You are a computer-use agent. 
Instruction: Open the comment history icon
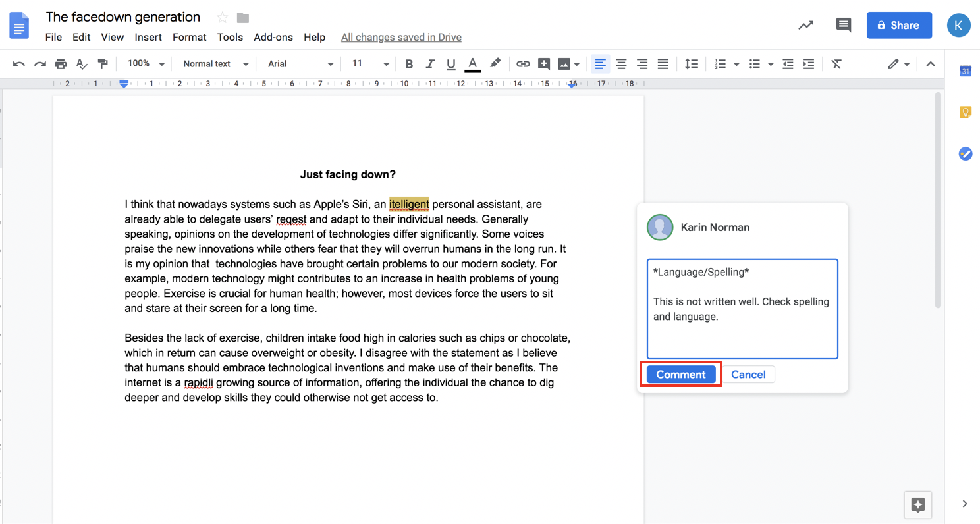pos(843,25)
